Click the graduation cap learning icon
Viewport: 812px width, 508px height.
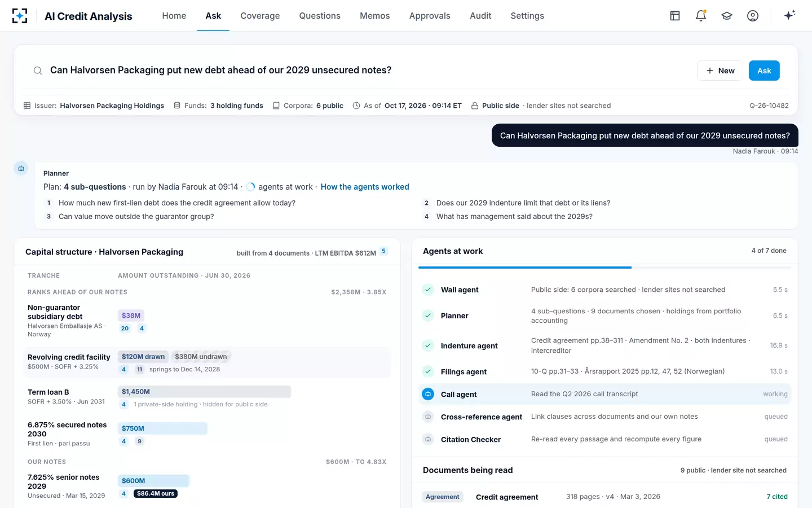[x=727, y=16]
